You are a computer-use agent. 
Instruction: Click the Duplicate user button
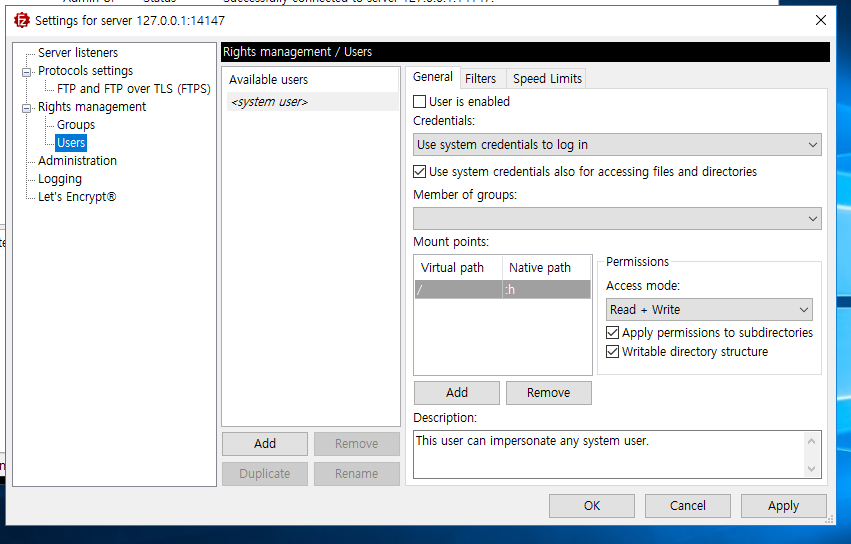[x=265, y=473]
